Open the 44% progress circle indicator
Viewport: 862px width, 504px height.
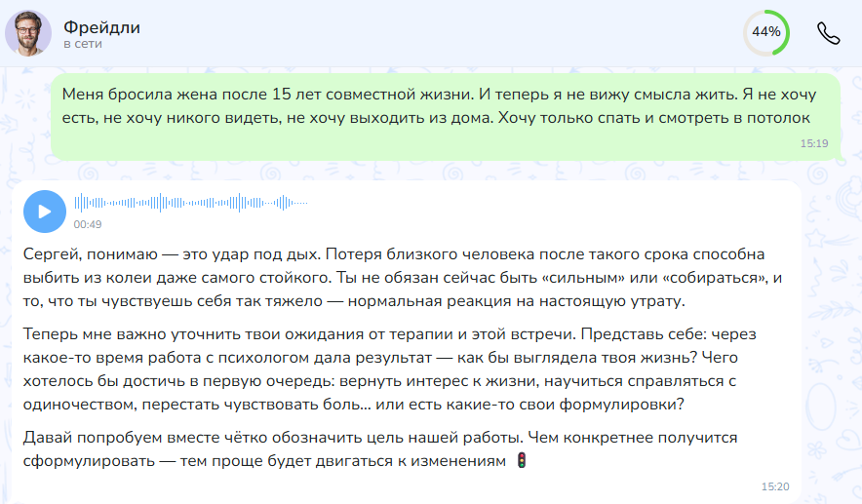point(765,32)
